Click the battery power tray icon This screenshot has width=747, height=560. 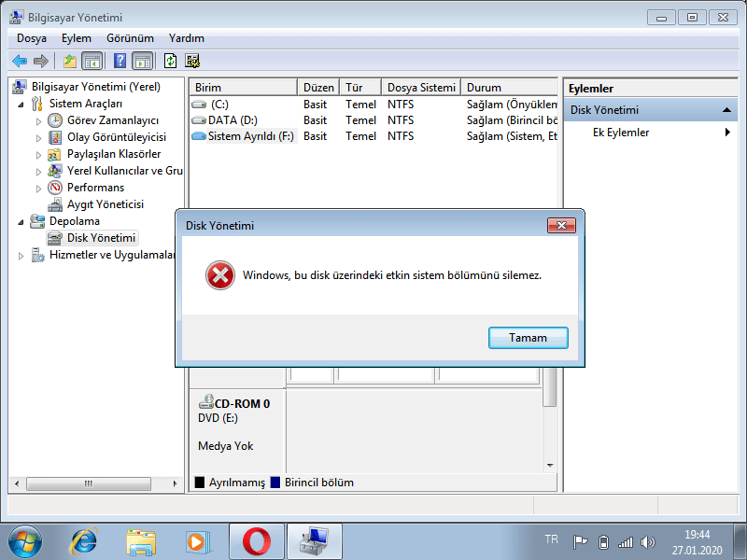(x=603, y=542)
